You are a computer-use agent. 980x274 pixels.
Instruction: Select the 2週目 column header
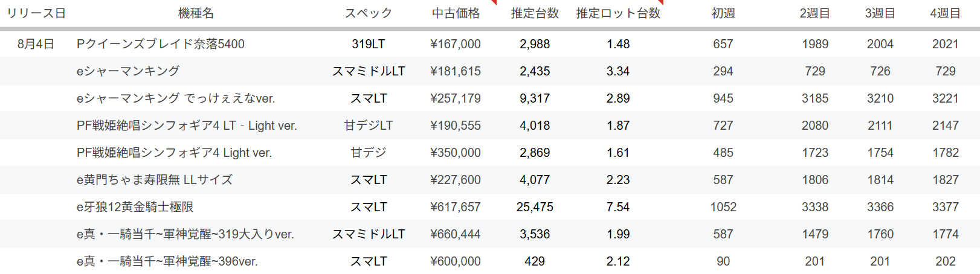[x=814, y=13]
